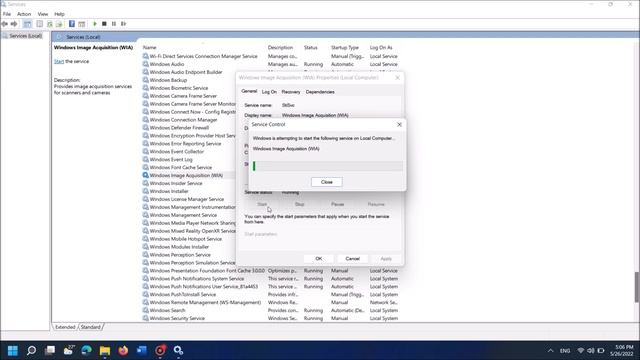Select Windows Image Acquisition (WIA) service row
The image size is (640, 360).
(189, 176)
